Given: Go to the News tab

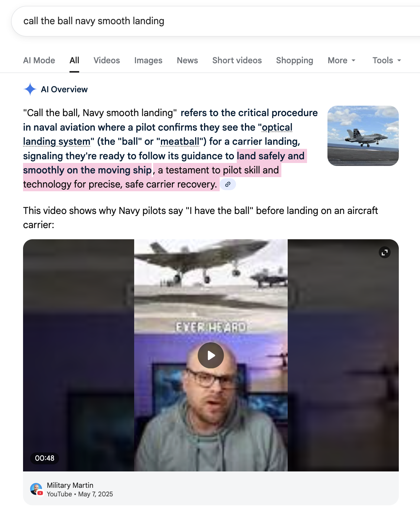Looking at the screenshot, I should pyautogui.click(x=187, y=60).
